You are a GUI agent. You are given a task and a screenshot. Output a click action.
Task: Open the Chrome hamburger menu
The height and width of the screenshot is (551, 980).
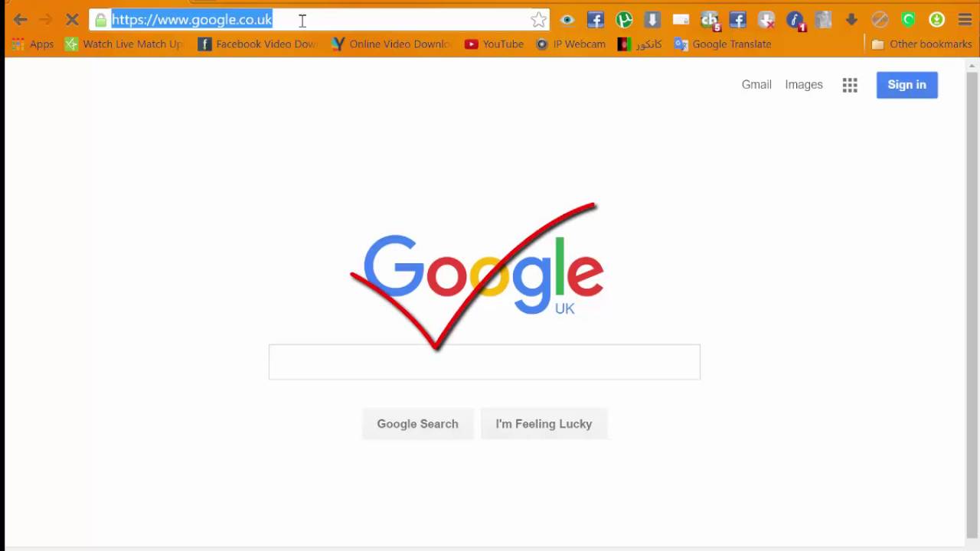click(x=965, y=20)
